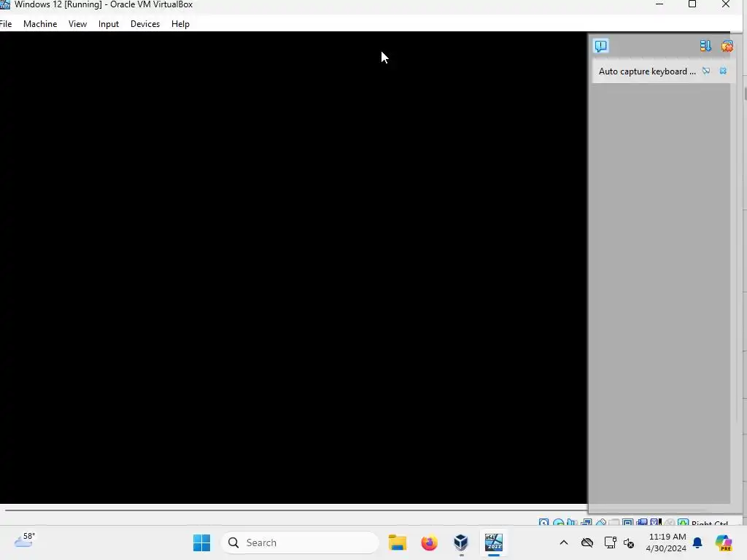Open the Help menu

click(x=181, y=24)
